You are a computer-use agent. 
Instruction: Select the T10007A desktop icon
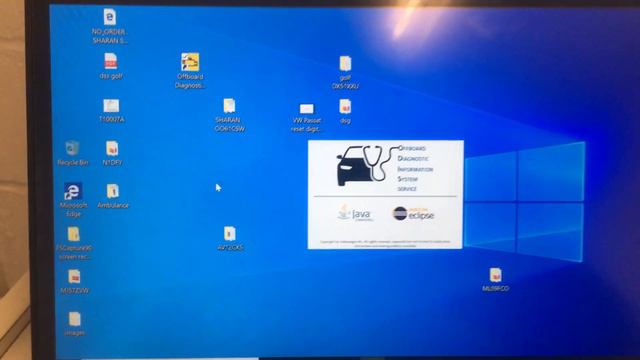pyautogui.click(x=111, y=106)
